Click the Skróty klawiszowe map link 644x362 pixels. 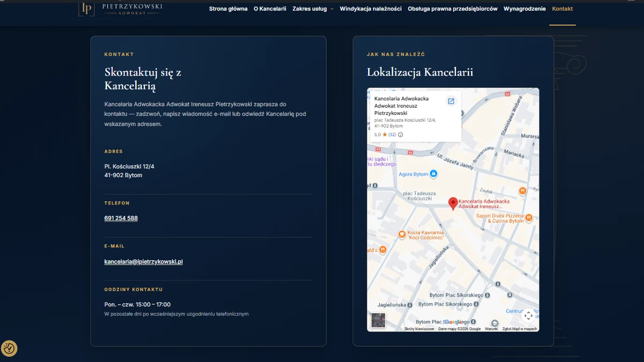point(419,329)
